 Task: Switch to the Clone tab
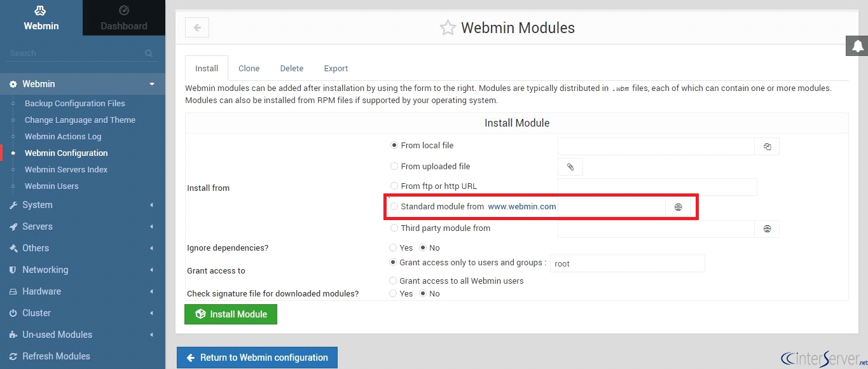(249, 68)
